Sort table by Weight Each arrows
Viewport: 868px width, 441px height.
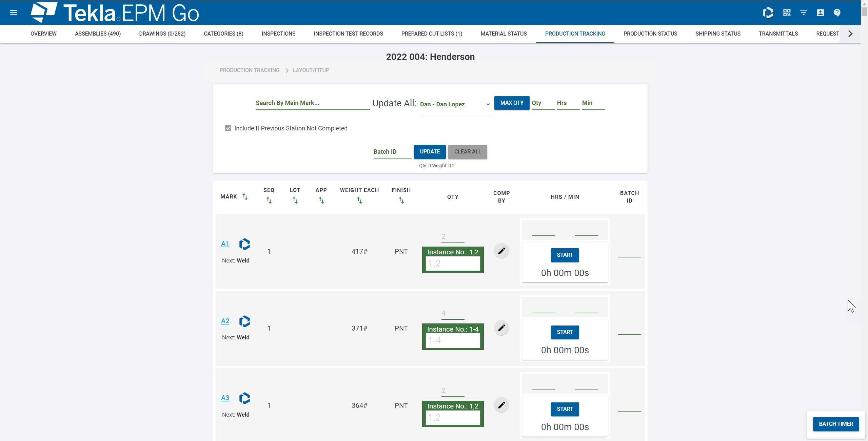tap(359, 201)
